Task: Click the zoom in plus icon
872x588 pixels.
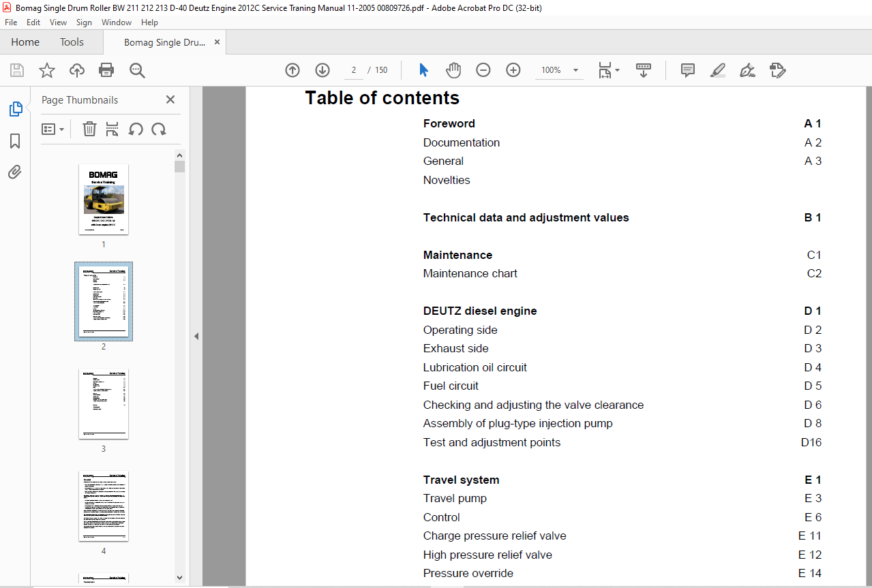Action: point(513,70)
